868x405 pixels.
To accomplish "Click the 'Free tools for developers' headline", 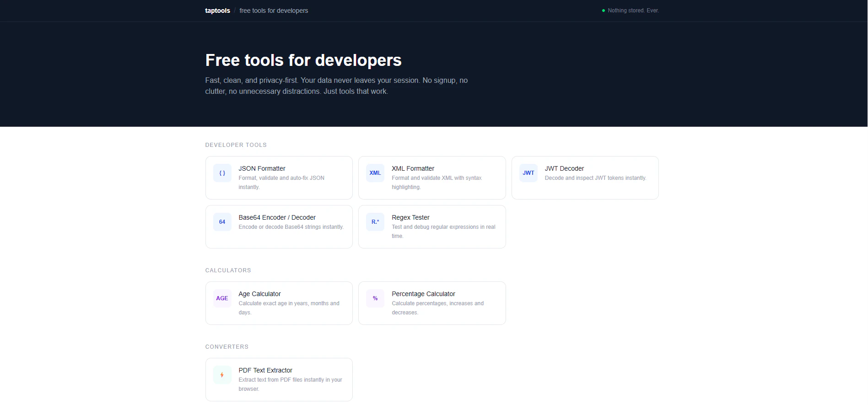I will 303,60.
